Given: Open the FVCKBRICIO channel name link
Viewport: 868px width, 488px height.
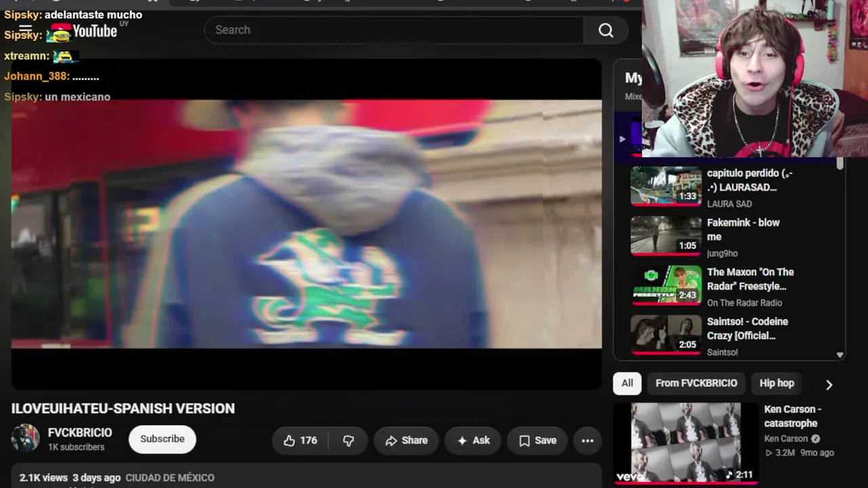Looking at the screenshot, I should click(x=80, y=432).
